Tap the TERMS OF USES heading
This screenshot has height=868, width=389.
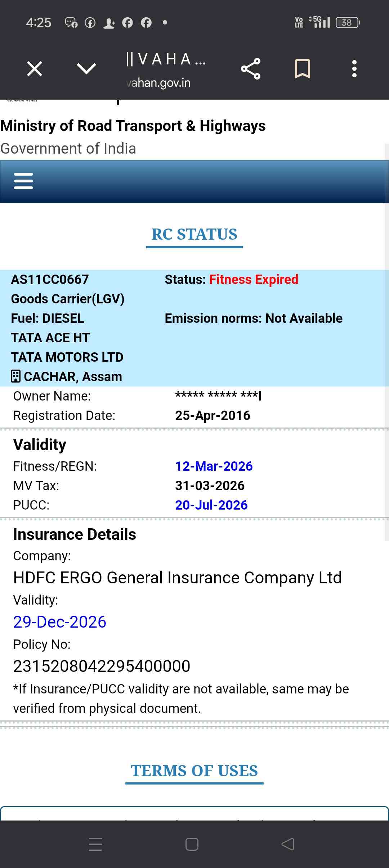click(194, 771)
